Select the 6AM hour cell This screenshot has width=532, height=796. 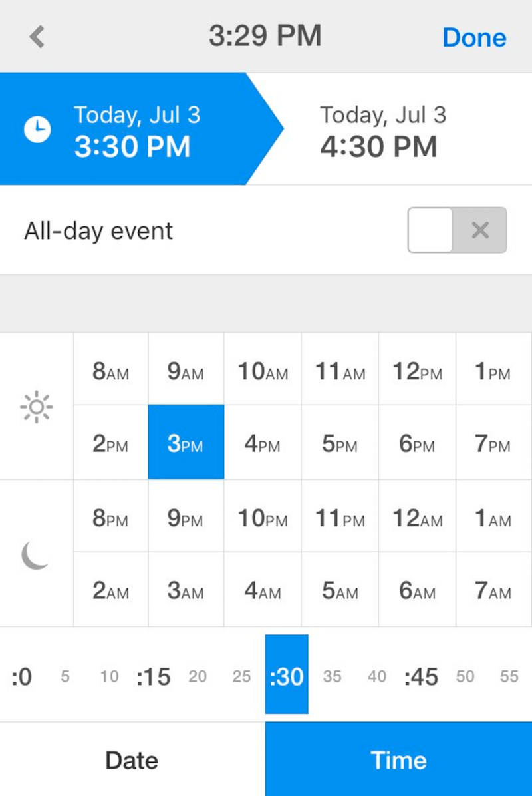pyautogui.click(x=418, y=590)
